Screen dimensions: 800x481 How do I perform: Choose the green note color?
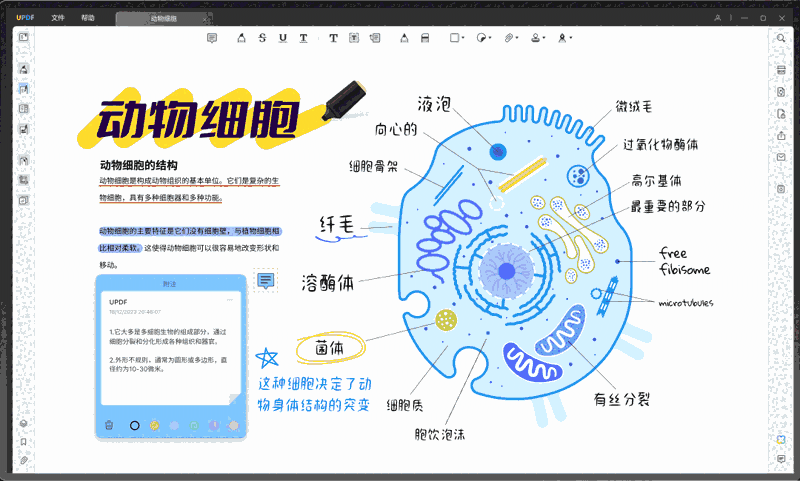(x=194, y=425)
